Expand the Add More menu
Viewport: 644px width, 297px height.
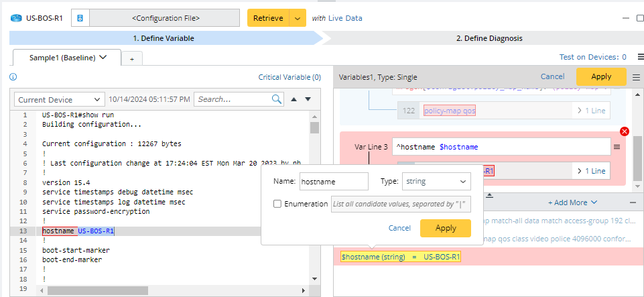click(572, 202)
